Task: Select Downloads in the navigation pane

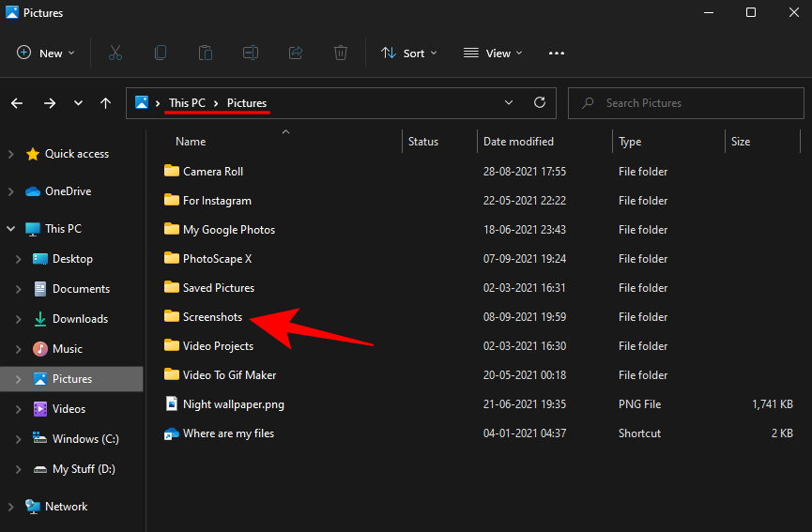Action: [x=80, y=319]
